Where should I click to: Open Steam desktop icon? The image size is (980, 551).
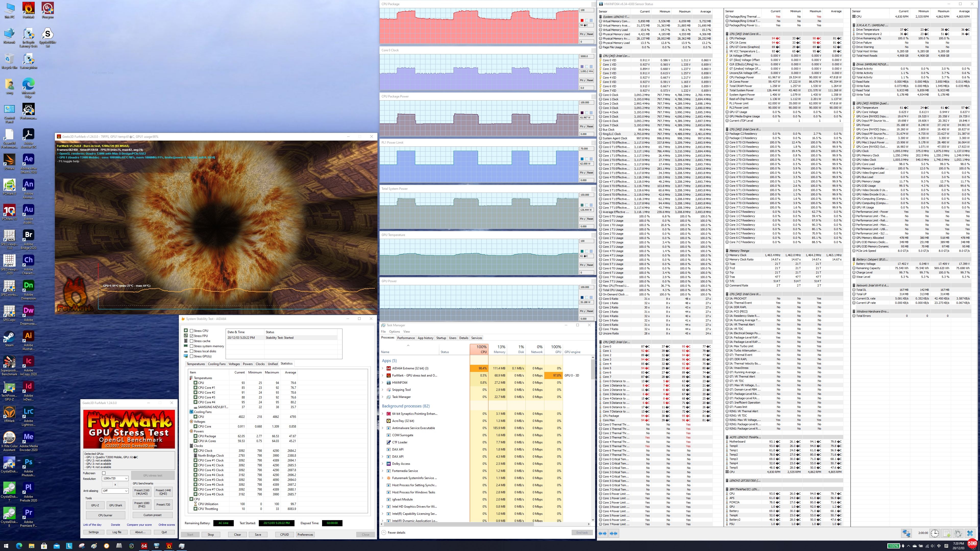pos(9,339)
